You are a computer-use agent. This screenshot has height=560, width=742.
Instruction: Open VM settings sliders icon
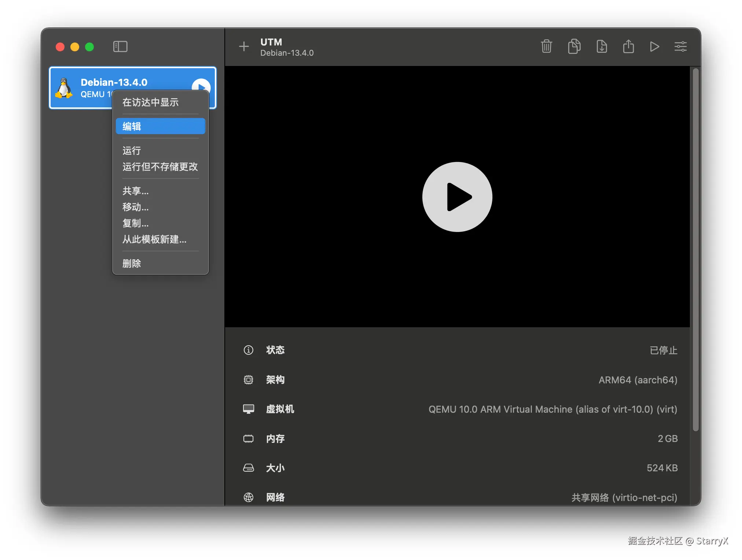(680, 47)
